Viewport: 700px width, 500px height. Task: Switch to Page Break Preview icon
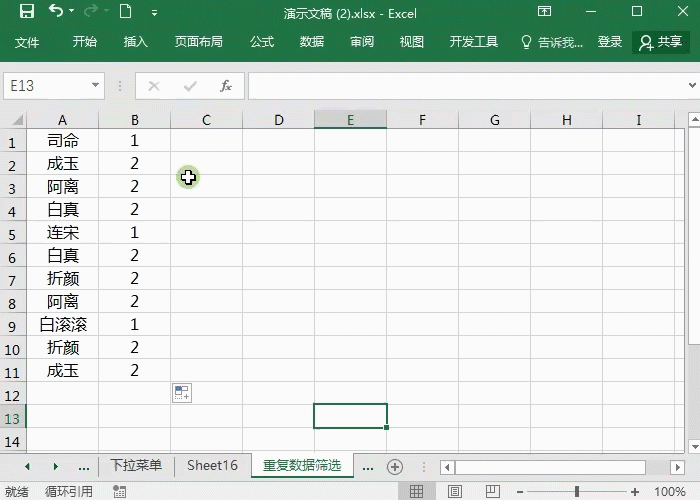coord(492,492)
